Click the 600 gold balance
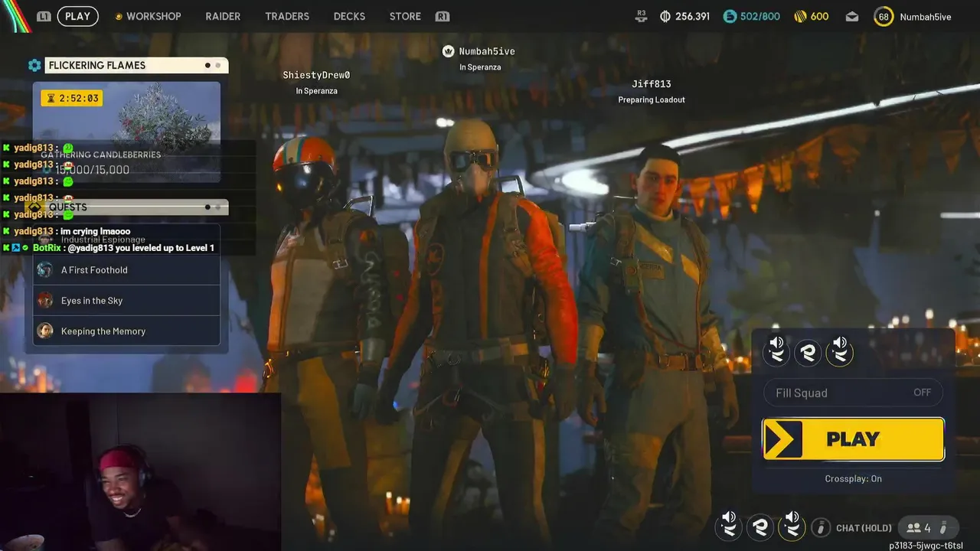980x551 pixels. click(x=819, y=16)
